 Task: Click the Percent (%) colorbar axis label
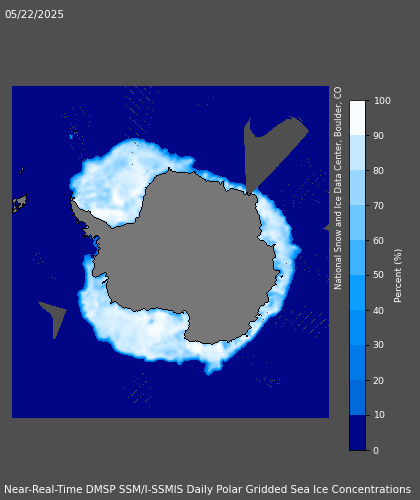(x=398, y=276)
